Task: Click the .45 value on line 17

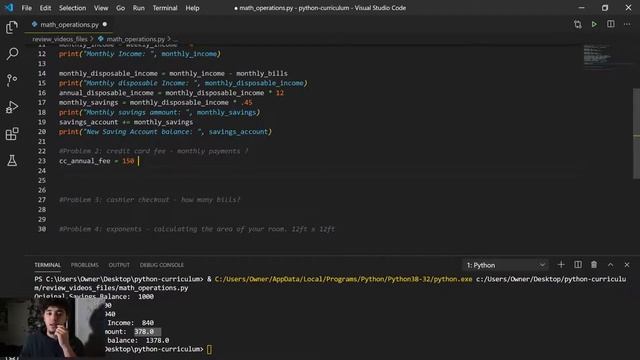Action: (x=247, y=102)
